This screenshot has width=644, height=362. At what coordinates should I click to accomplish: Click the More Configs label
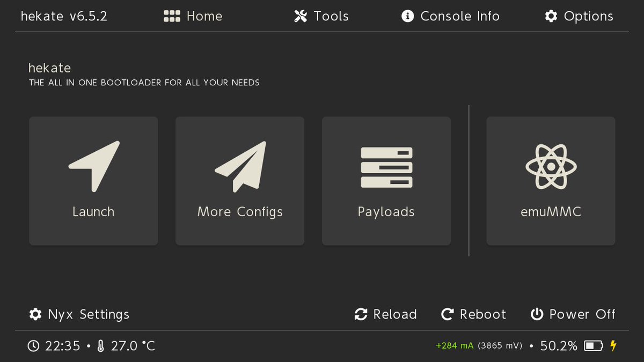tap(240, 212)
